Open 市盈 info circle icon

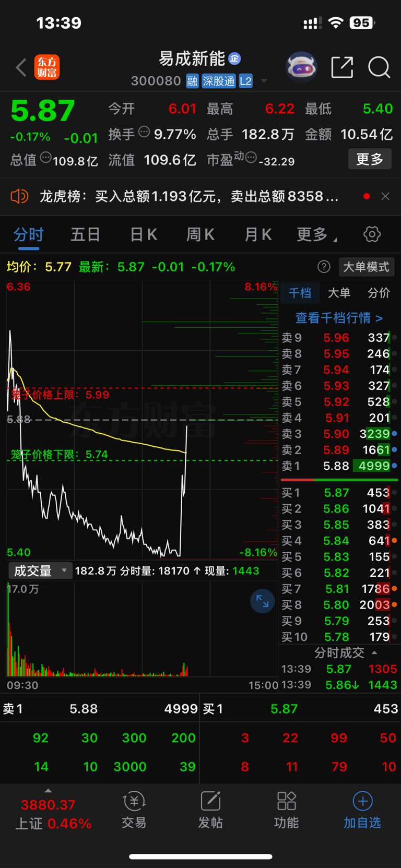pos(251,157)
